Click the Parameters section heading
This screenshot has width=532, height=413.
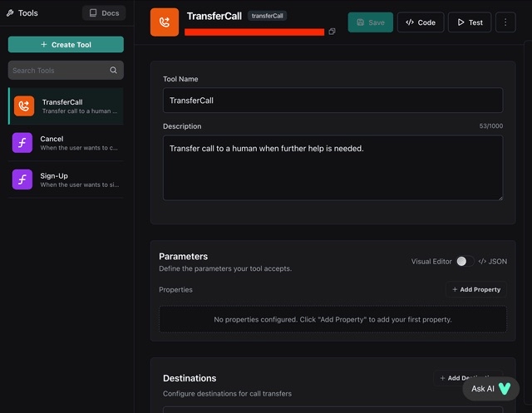pos(183,256)
